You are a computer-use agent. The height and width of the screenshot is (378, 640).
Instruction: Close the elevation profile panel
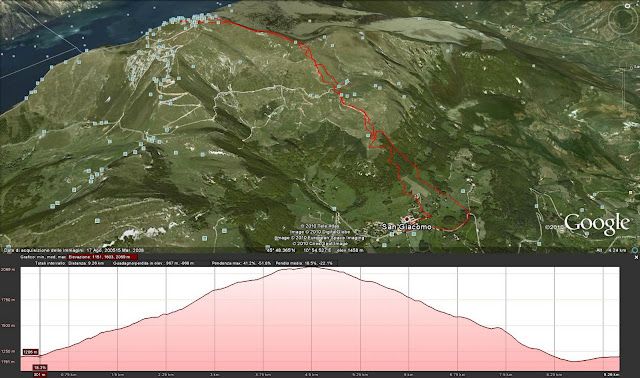tap(636, 258)
